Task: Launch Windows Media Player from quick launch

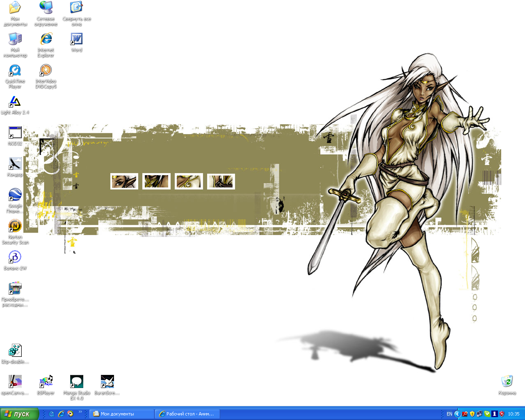Action: (71, 414)
